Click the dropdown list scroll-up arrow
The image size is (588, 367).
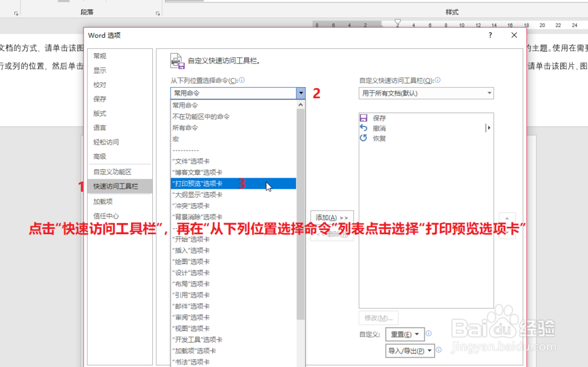click(300, 105)
